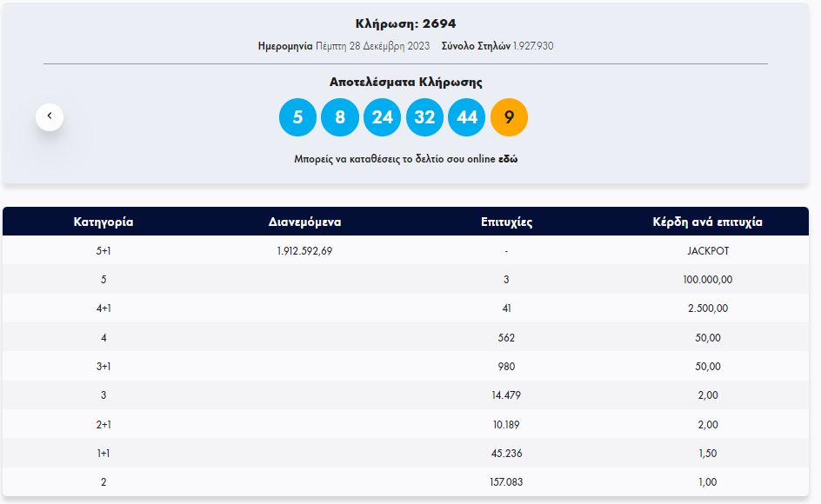Select the 5+1 category row label
The height and width of the screenshot is (504, 821).
[103, 250]
